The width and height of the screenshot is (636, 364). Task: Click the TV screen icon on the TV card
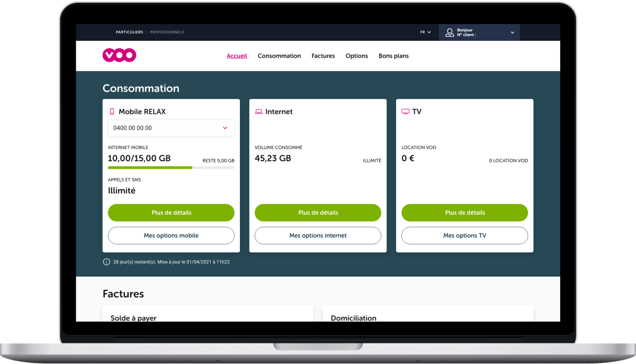[405, 111]
